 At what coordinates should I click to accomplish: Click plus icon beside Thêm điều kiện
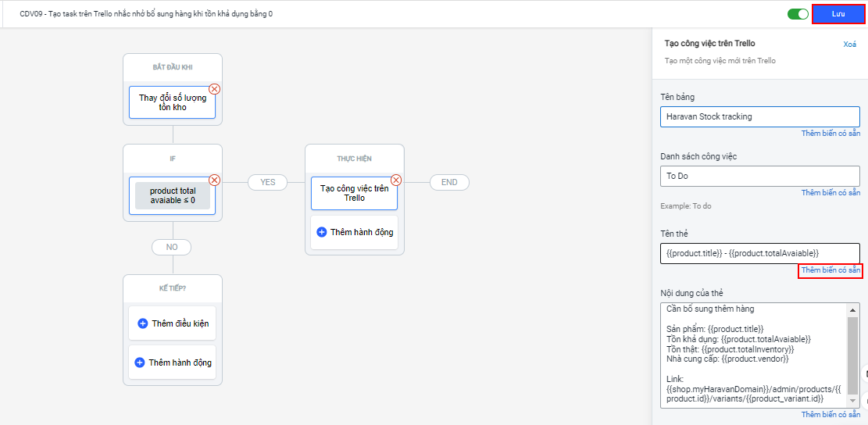(x=142, y=323)
